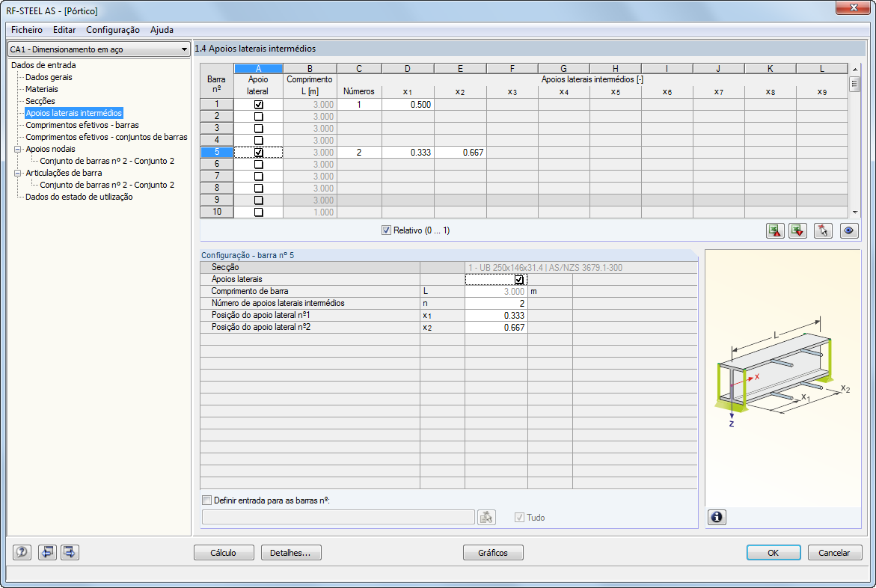The width and height of the screenshot is (876, 588).
Task: Enable lateral support for bar 3
Action: coord(258,129)
